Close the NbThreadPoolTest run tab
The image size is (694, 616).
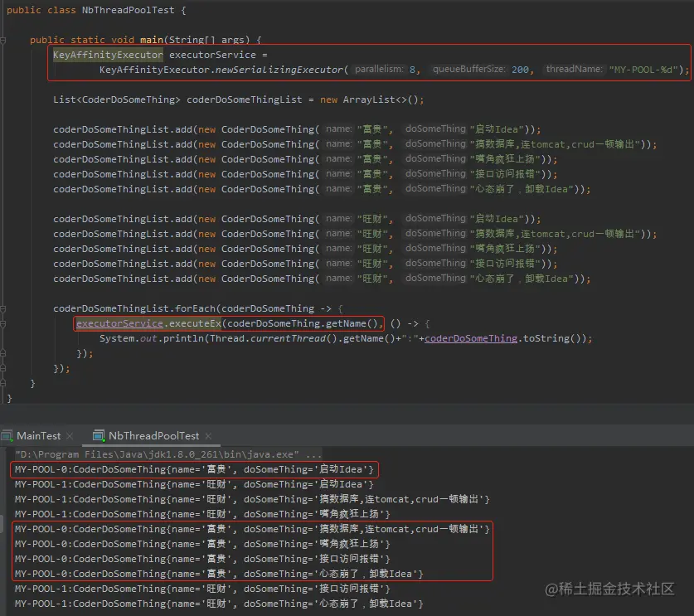tap(208, 436)
